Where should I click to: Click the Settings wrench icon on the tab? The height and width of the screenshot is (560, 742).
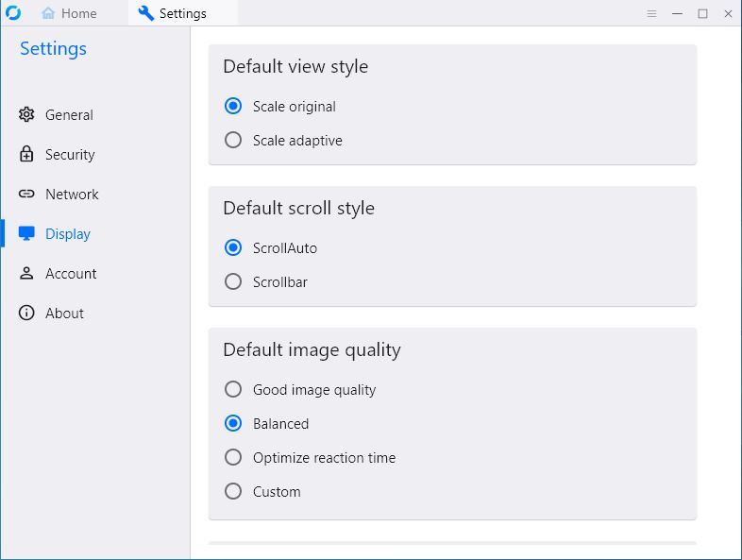(x=145, y=13)
